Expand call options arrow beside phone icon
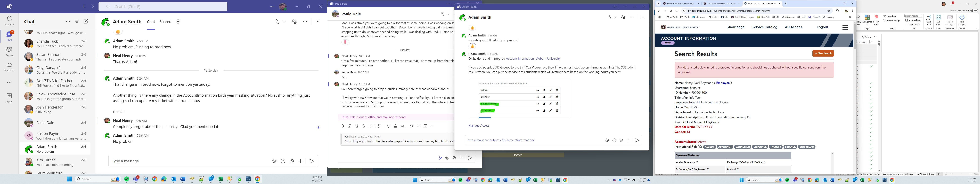 [x=284, y=22]
